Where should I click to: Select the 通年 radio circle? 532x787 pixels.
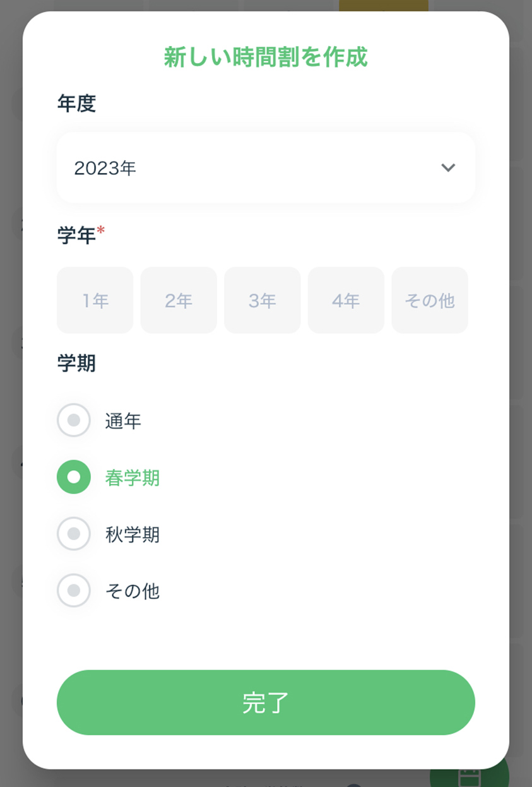click(74, 420)
